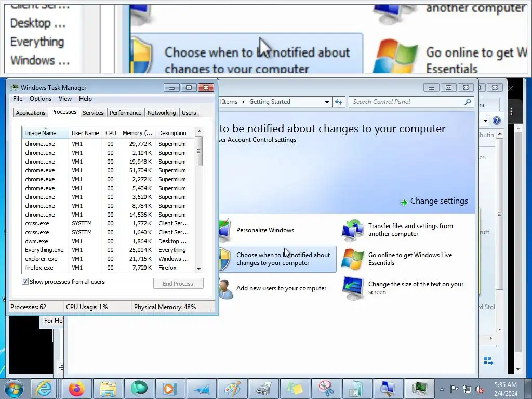Open the View menu in Task Manager
This screenshot has height=399, width=532.
point(65,99)
